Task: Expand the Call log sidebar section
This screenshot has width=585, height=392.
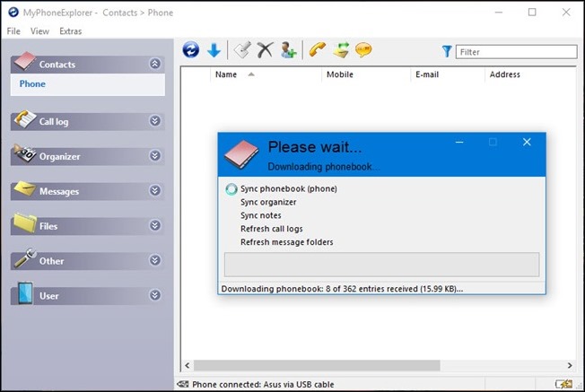Action: (x=155, y=121)
